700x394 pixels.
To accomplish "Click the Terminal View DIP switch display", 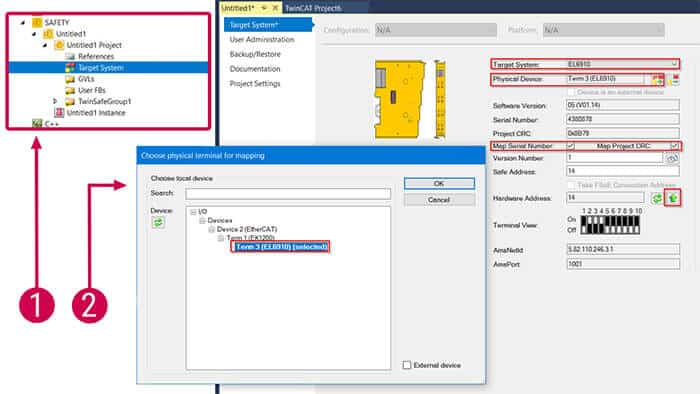I will 610,225.
